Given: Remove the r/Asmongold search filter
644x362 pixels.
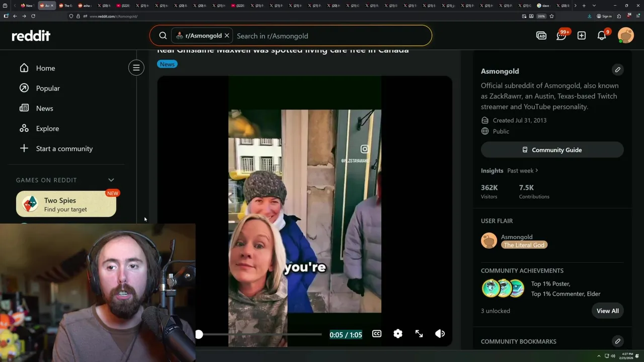Looking at the screenshot, I should pyautogui.click(x=227, y=36).
